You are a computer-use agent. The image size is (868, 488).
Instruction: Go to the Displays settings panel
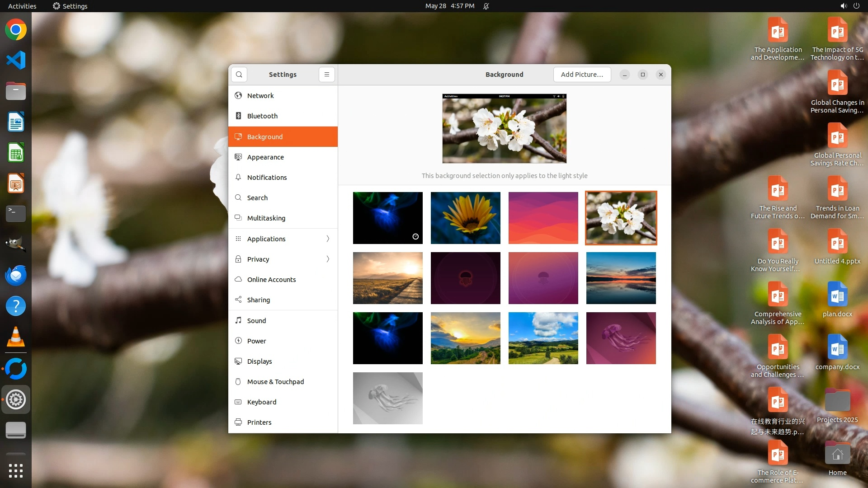coord(259,361)
